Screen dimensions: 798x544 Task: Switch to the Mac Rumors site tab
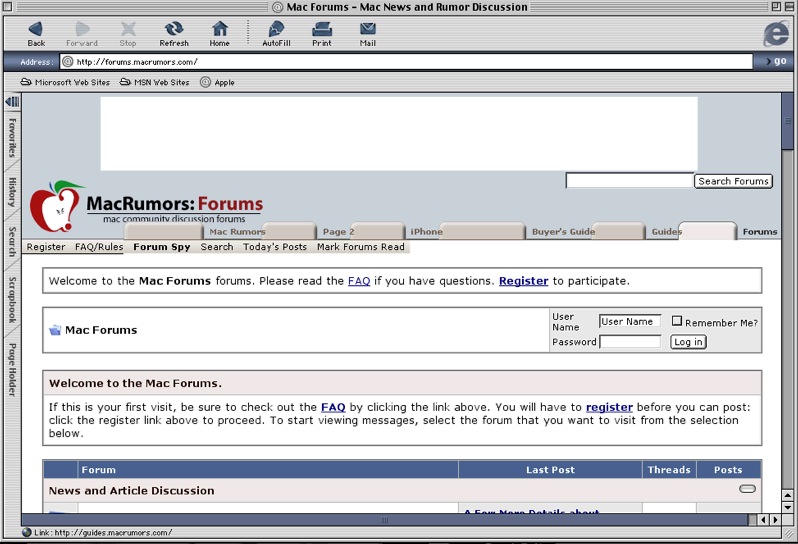[237, 232]
